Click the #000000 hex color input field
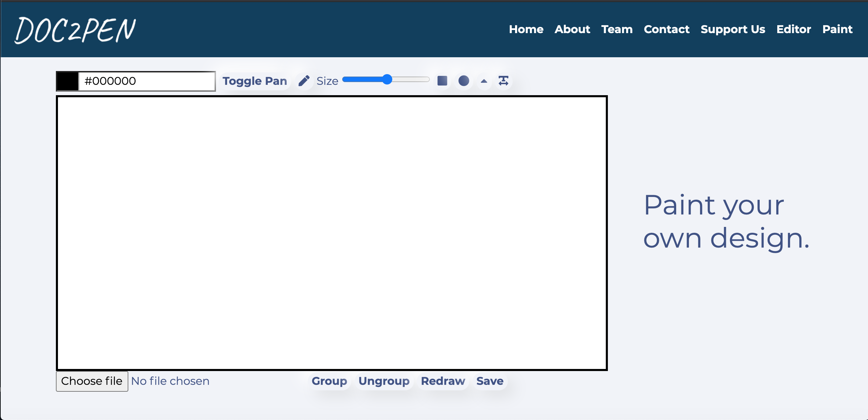The width and height of the screenshot is (868, 420). point(147,81)
